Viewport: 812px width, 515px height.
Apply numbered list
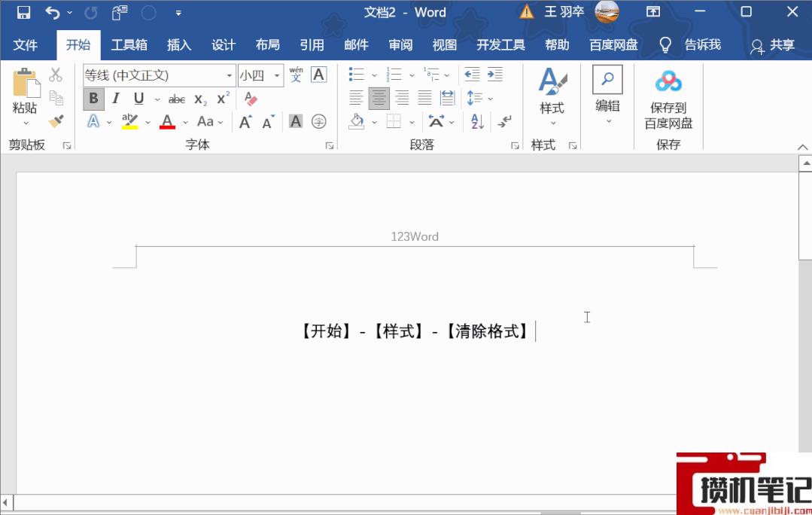coord(394,75)
